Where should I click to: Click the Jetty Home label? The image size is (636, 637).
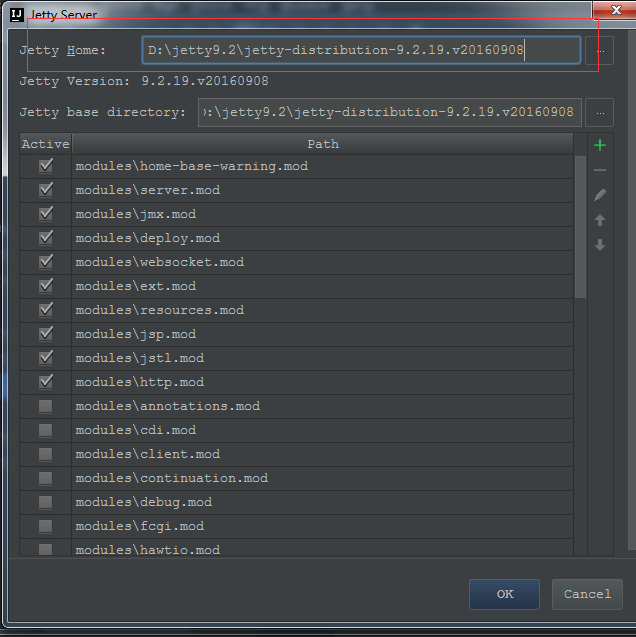[63, 50]
